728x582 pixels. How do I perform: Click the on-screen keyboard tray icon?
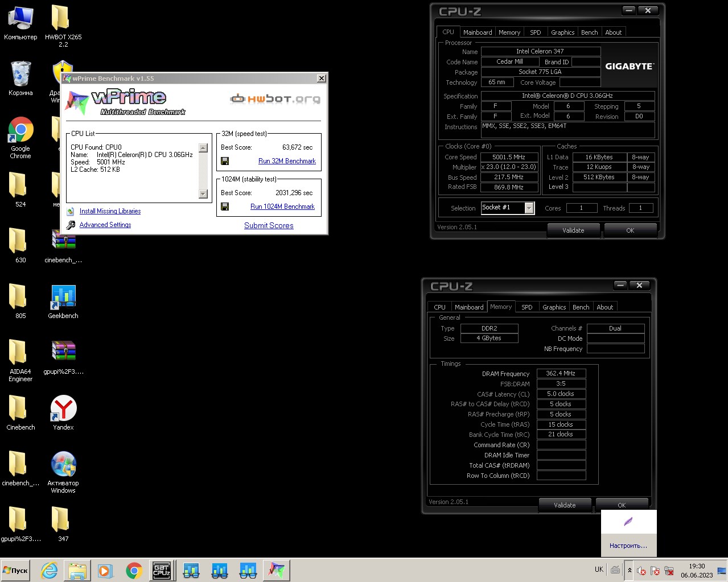click(x=615, y=570)
